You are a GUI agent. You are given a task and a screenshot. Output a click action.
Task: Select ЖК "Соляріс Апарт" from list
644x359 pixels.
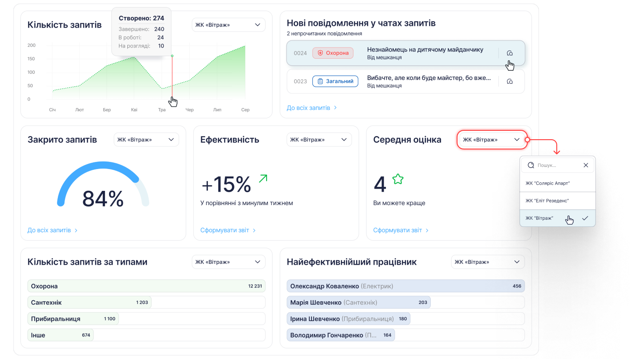pos(558,183)
